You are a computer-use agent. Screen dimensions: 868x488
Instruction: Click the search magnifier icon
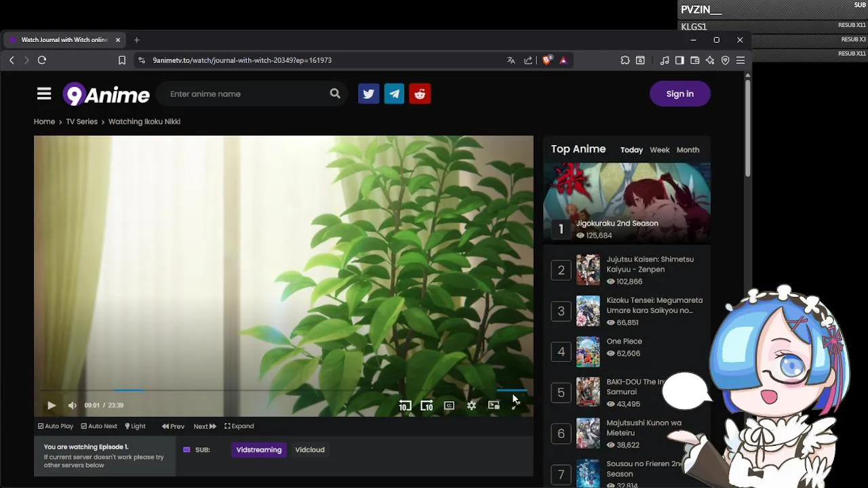coord(335,94)
